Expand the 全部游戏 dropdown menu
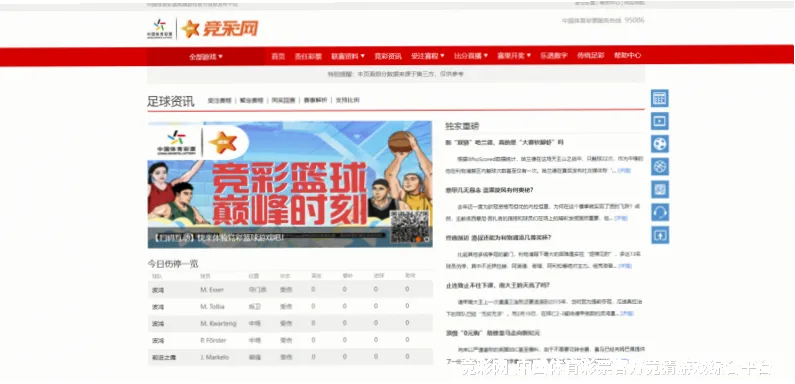The width and height of the screenshot is (795, 384). [x=206, y=57]
